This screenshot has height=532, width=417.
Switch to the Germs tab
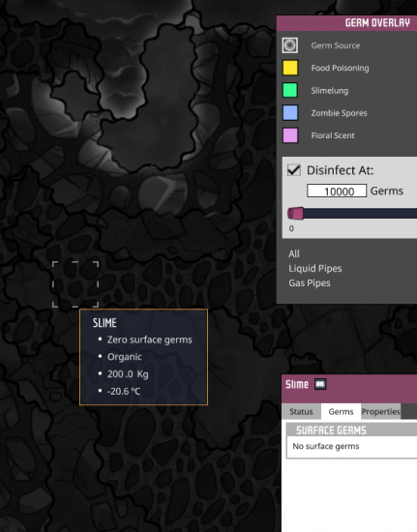pyautogui.click(x=341, y=411)
